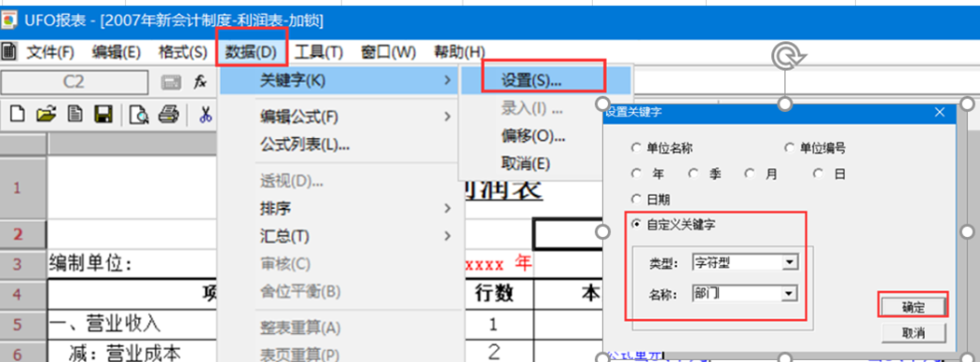Open the 格式(S) menu
Image resolution: width=980 pixels, height=362 pixels.
[x=183, y=52]
